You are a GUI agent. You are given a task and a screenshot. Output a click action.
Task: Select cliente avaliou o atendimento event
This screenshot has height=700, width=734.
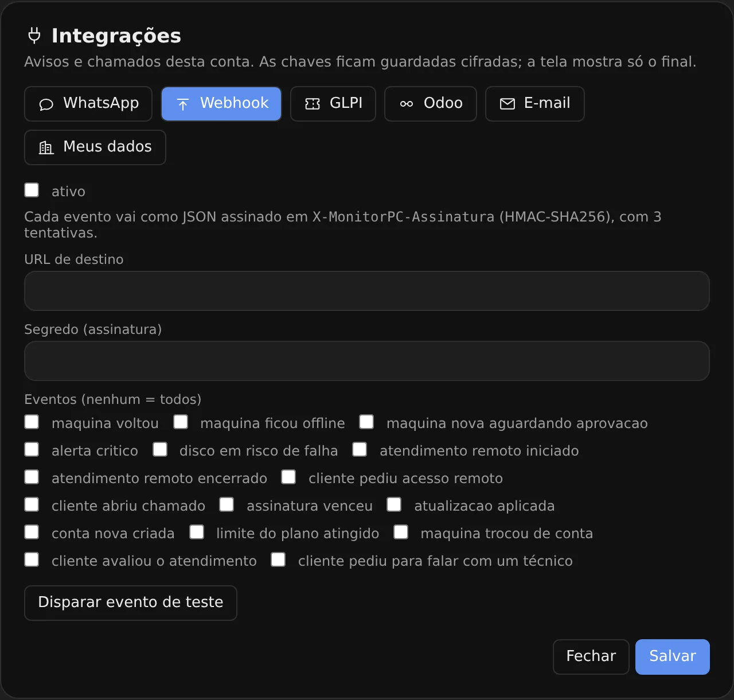(32, 559)
